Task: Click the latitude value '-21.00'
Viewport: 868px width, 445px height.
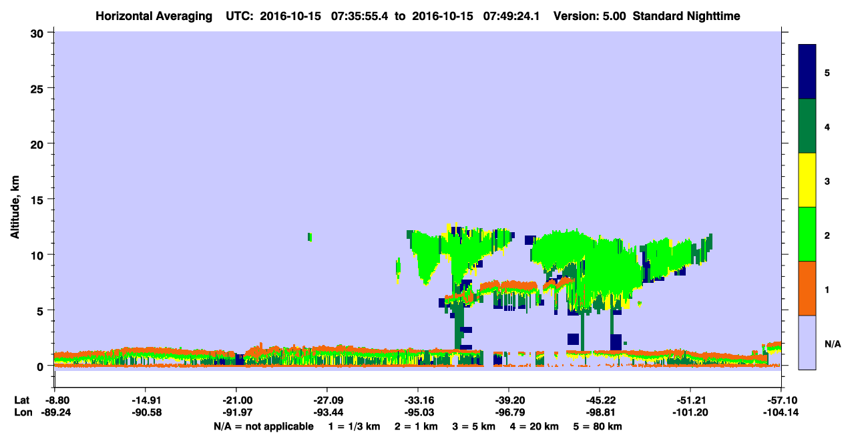Action: pyautogui.click(x=236, y=400)
